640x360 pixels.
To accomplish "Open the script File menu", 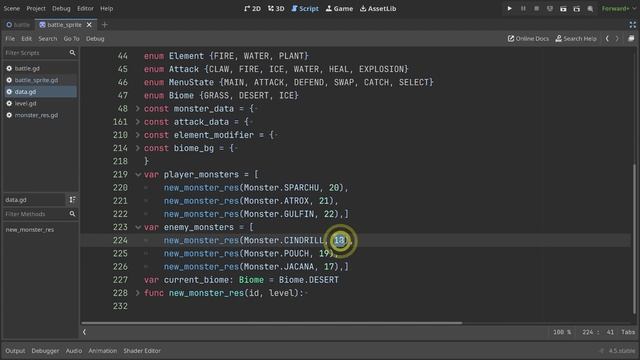I will (x=10, y=39).
